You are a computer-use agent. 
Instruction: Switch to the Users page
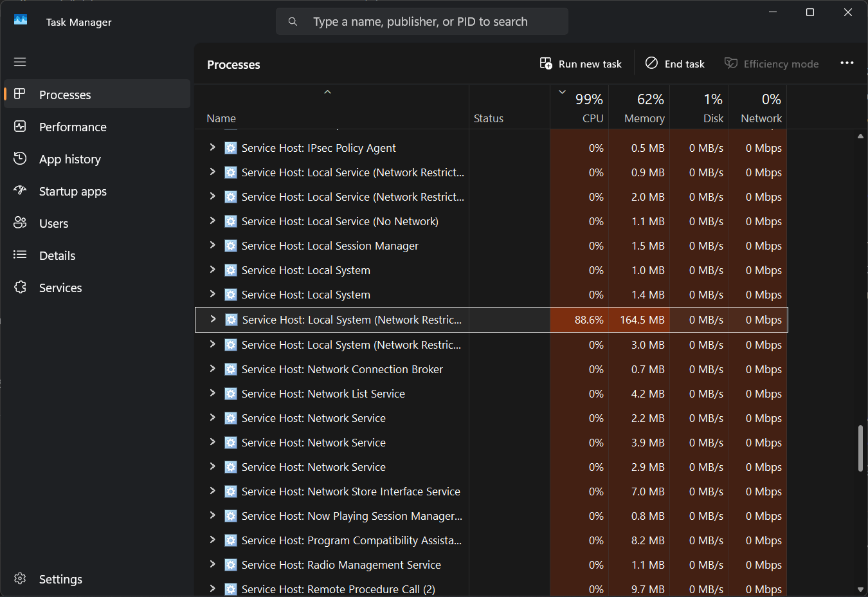[53, 223]
